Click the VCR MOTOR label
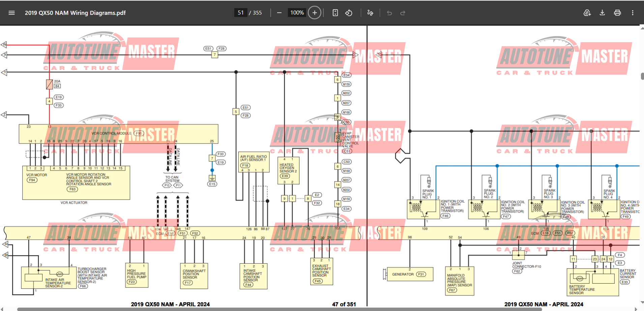The image size is (644, 311). pos(37,175)
